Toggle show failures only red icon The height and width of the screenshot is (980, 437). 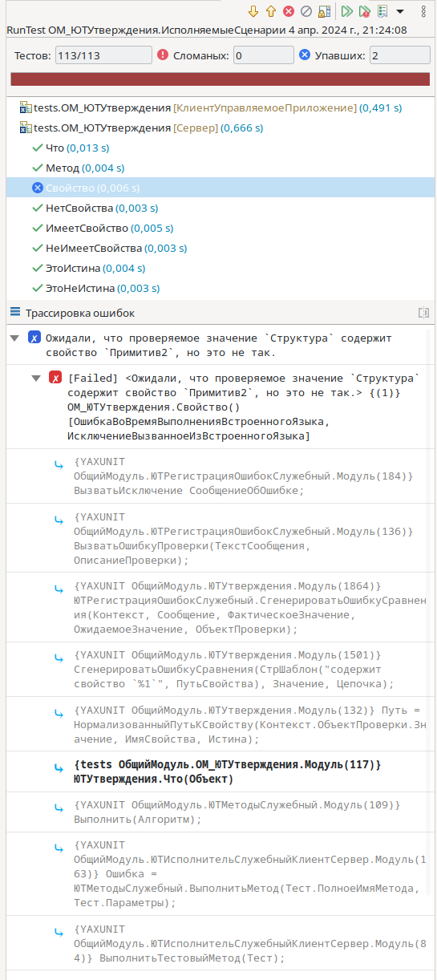tap(289, 11)
